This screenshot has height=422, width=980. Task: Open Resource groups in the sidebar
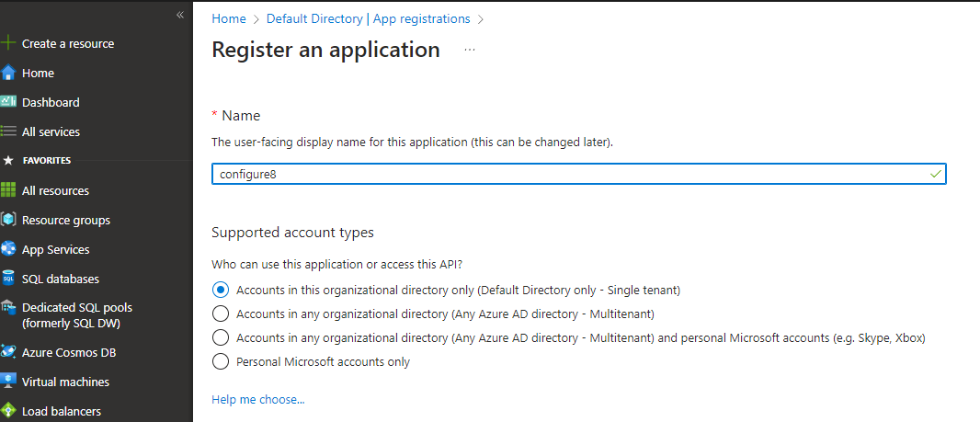point(66,220)
